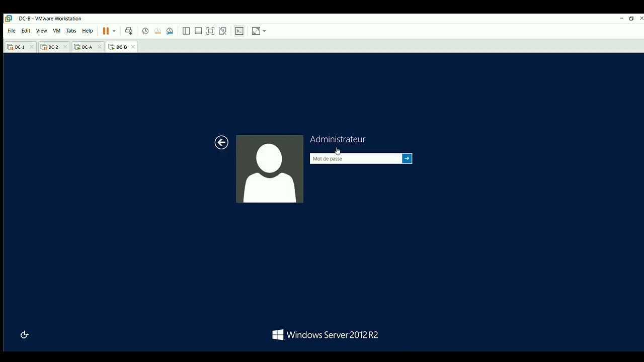
Task: Open the File menu
Action: point(12,31)
